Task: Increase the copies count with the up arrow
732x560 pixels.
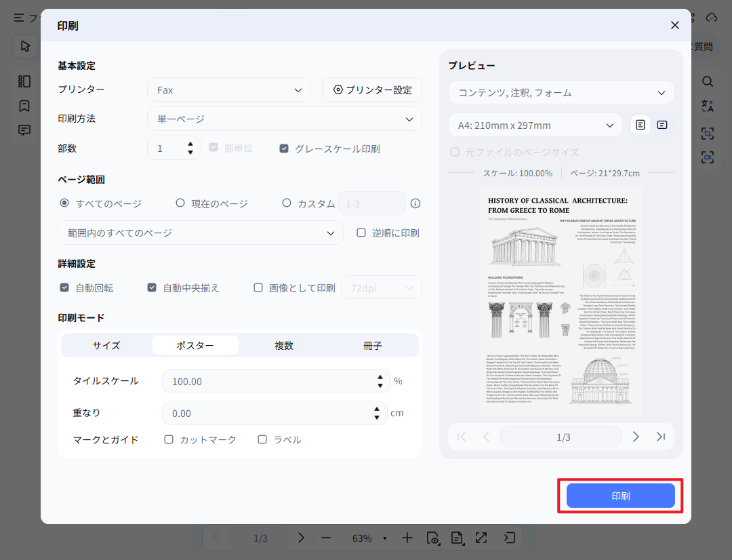Action: click(190, 144)
